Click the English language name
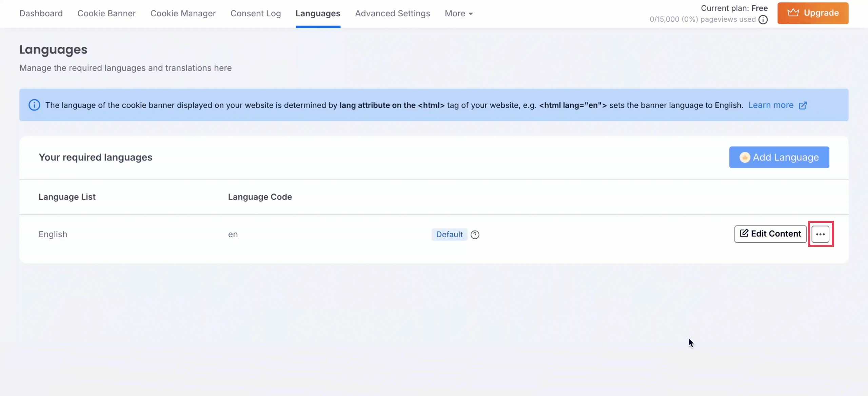 point(53,234)
